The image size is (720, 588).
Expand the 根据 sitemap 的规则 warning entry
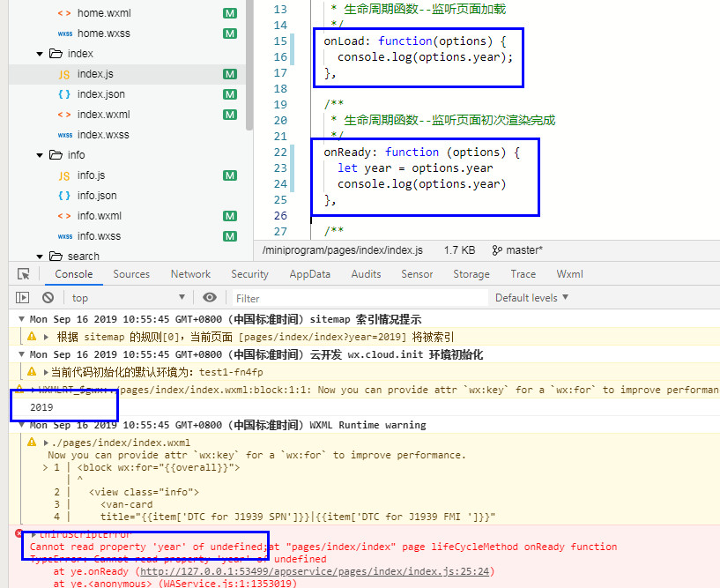point(46,337)
